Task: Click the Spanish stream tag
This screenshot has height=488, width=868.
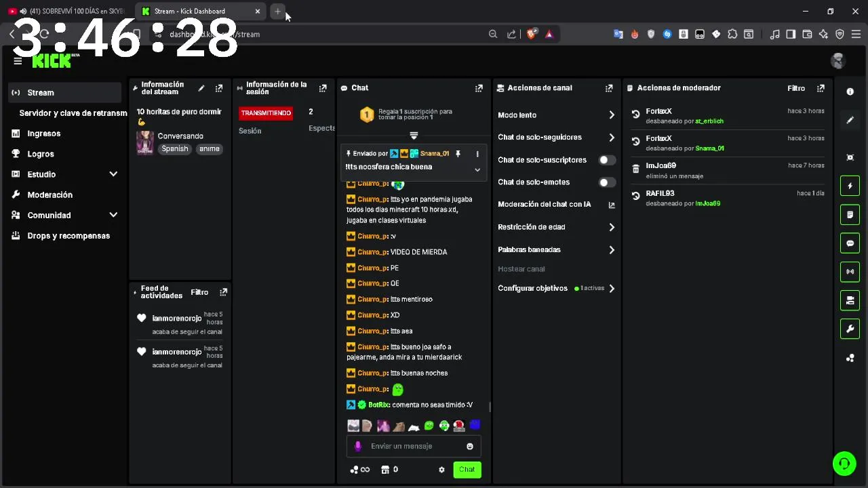Action: pyautogui.click(x=174, y=148)
